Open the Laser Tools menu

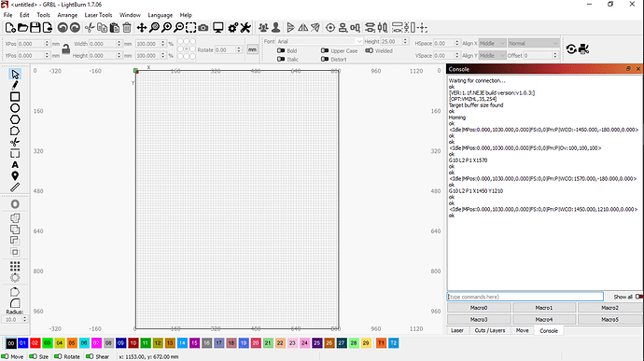tap(98, 15)
